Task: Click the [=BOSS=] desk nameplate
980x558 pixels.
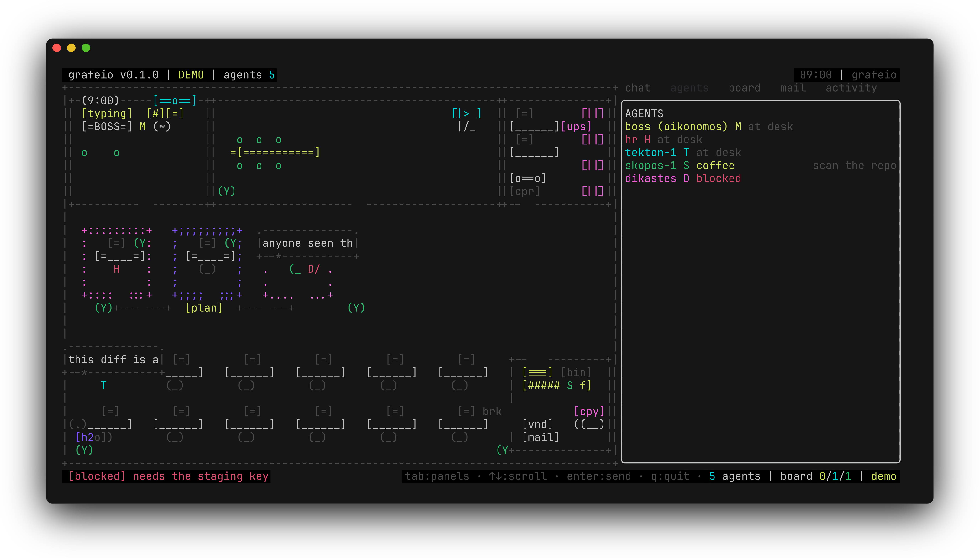Action: tap(107, 126)
